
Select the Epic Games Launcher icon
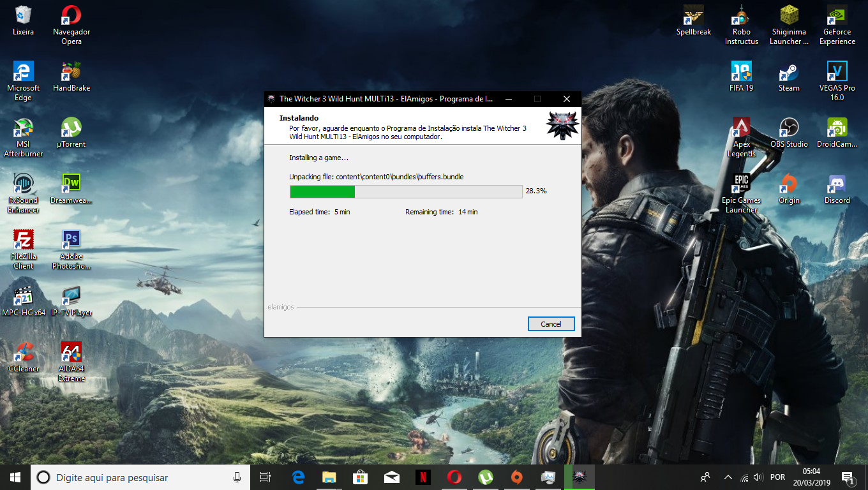[x=742, y=194]
